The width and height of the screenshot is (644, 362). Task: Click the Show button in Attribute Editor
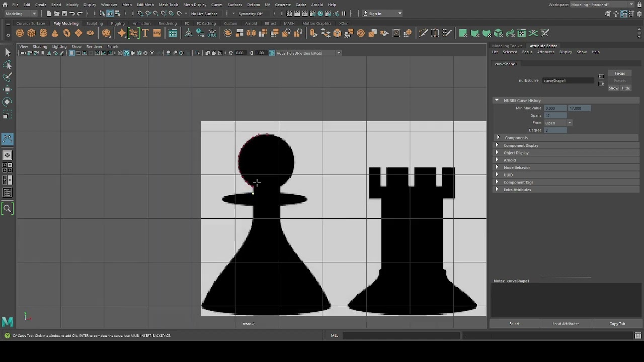click(613, 88)
